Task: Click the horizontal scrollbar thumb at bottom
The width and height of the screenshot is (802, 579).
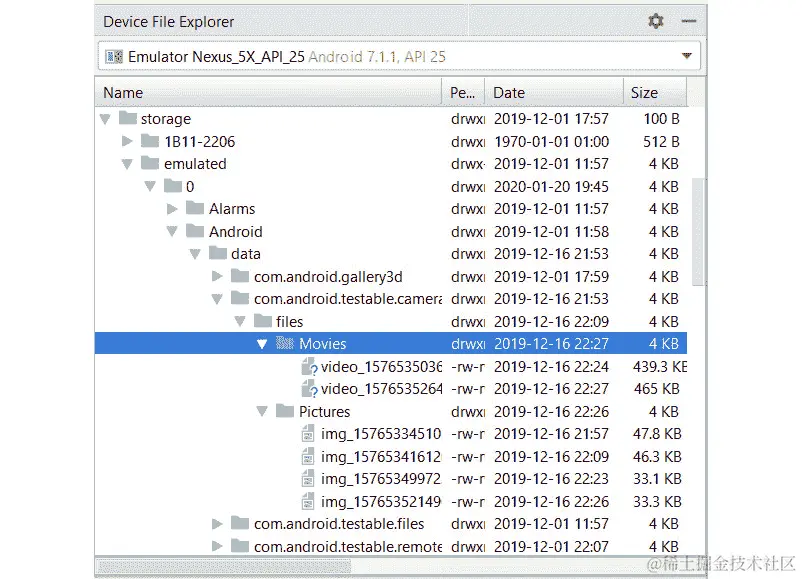Action: pos(224,566)
